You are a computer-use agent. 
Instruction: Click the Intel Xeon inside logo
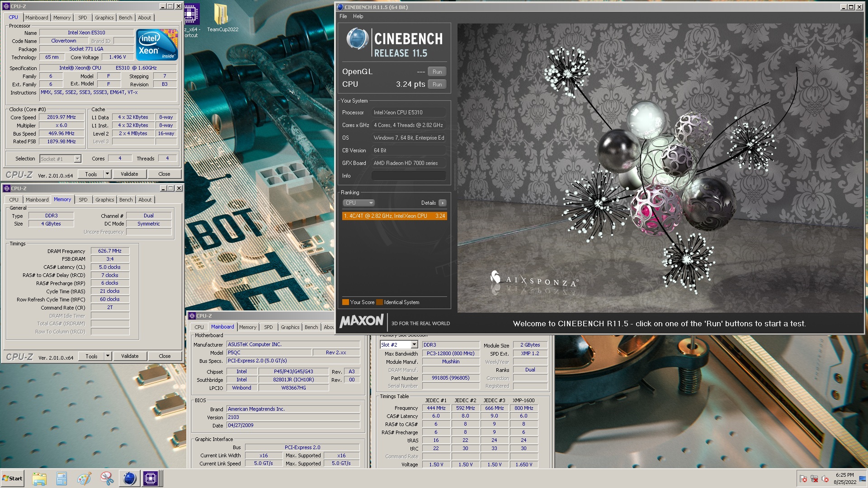pos(157,45)
